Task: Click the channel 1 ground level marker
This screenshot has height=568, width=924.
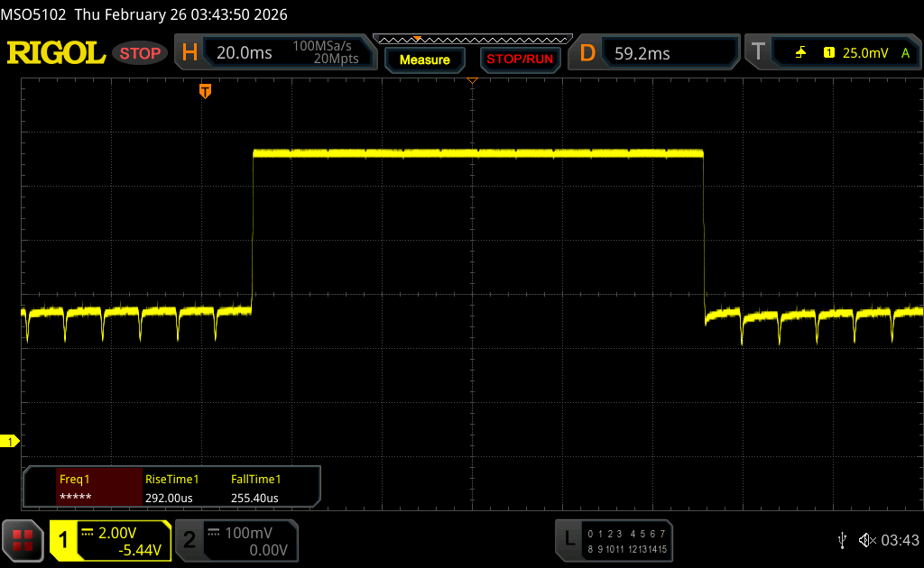Action: 11,441
